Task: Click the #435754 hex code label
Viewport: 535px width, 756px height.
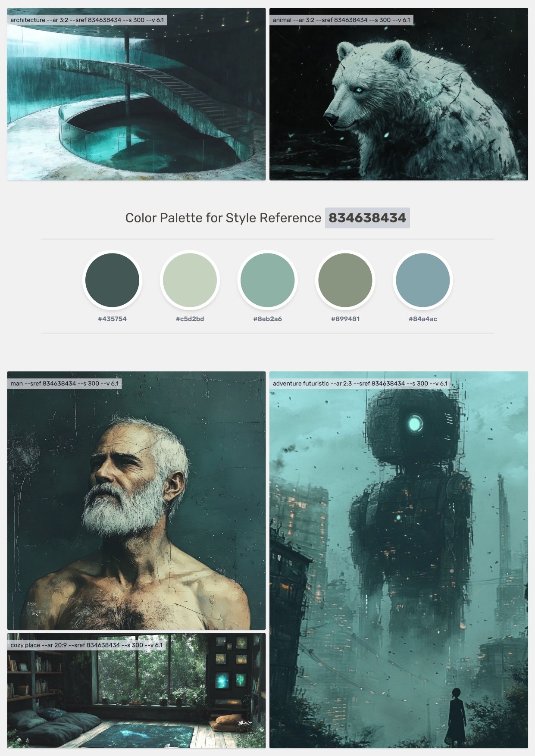Action: (x=112, y=319)
